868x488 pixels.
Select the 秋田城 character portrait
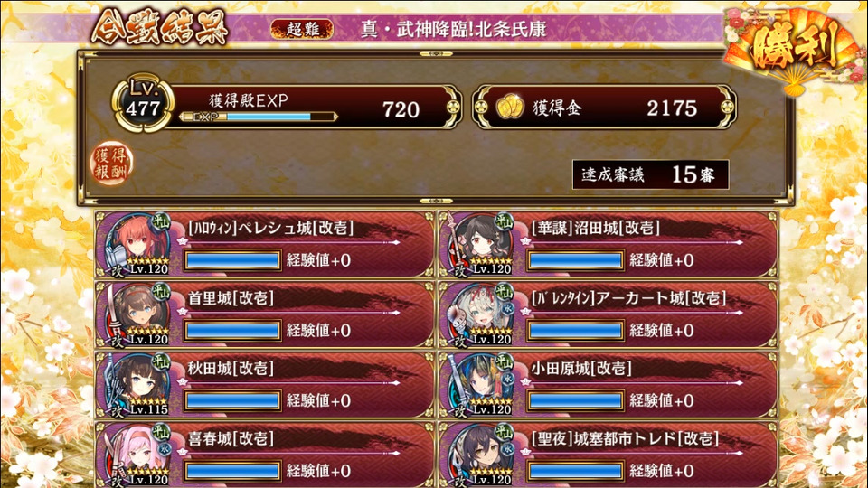coord(137,385)
